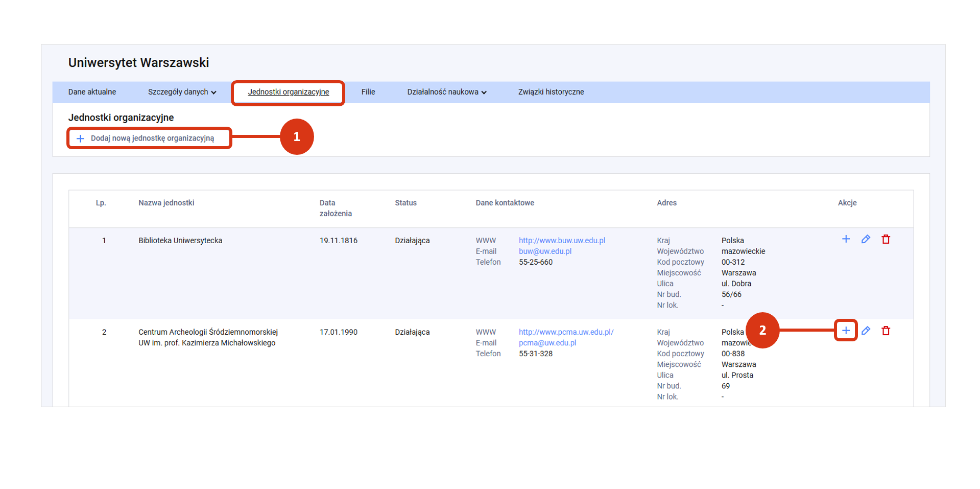
Task: Click the Data założenia column header
Action: (335, 208)
